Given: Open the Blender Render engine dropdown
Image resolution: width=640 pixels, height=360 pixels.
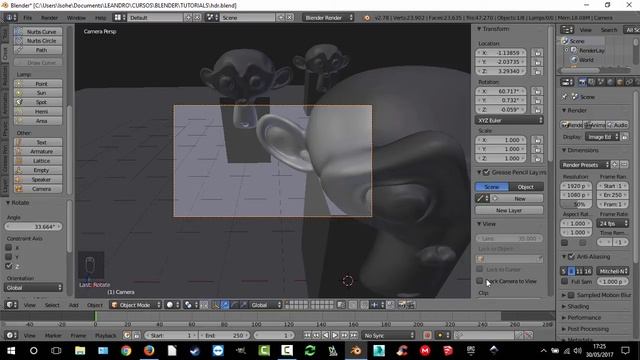Looking at the screenshot, I should [328, 18].
